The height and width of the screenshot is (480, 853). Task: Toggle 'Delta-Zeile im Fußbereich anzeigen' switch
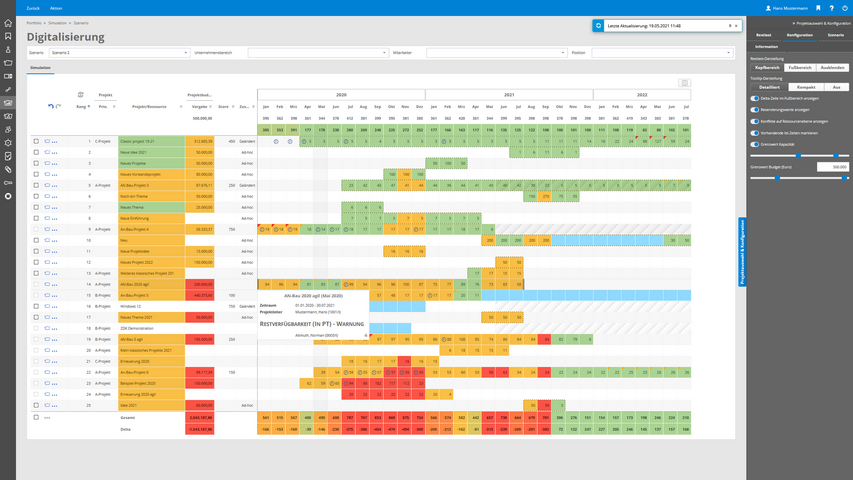755,98
